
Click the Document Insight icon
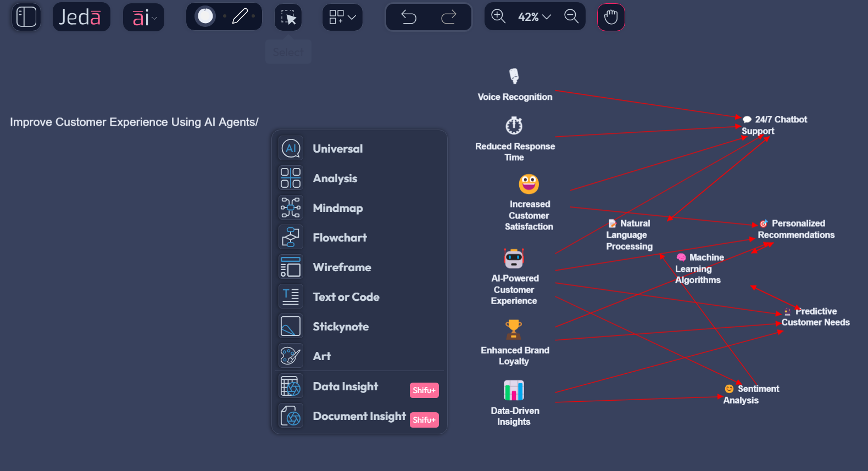click(291, 416)
